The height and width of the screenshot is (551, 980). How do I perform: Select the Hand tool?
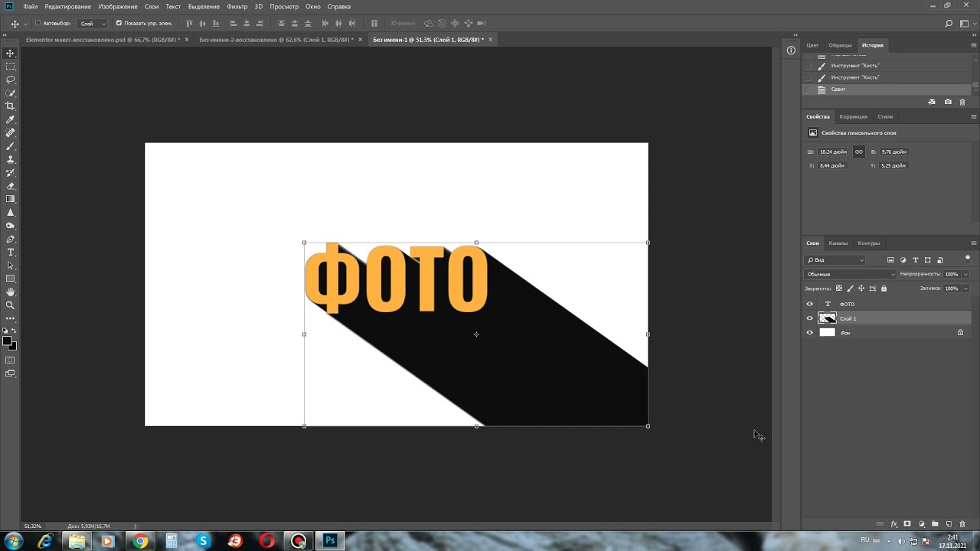pos(10,292)
